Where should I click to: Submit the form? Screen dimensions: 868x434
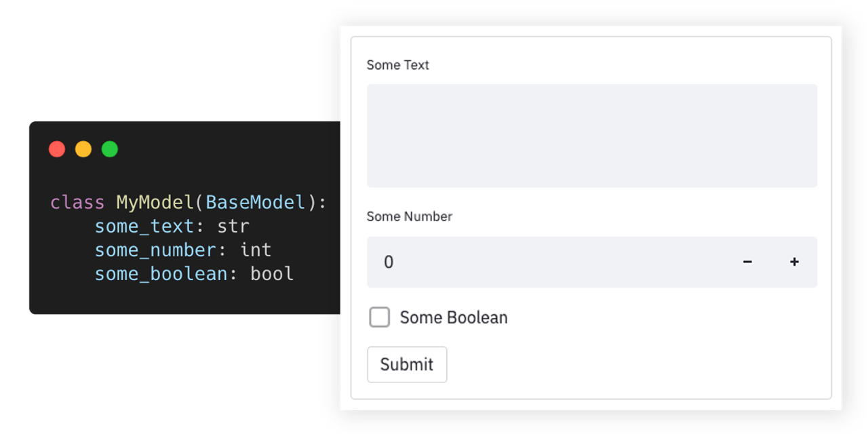(407, 364)
